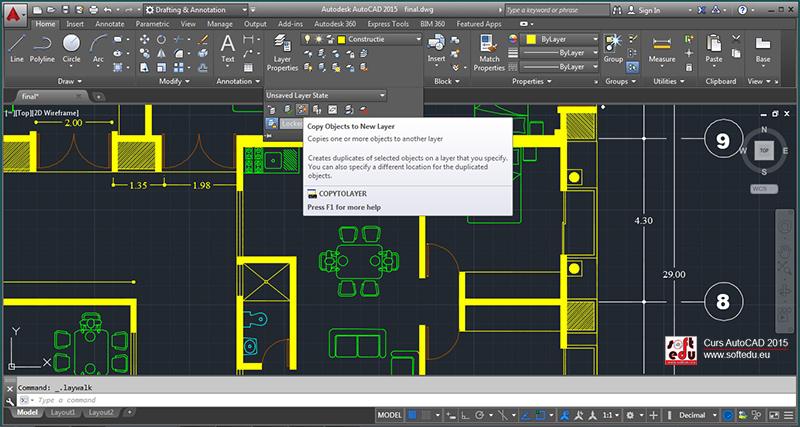The height and width of the screenshot is (427, 800).
Task: Click the Table tool in Annotation panel
Action: [248, 67]
